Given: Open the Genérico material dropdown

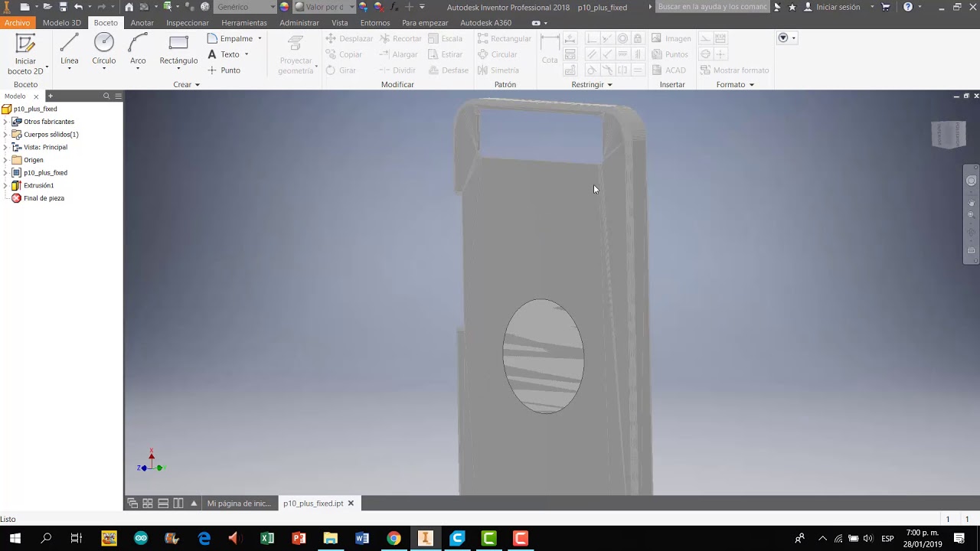Looking at the screenshot, I should click(x=245, y=7).
